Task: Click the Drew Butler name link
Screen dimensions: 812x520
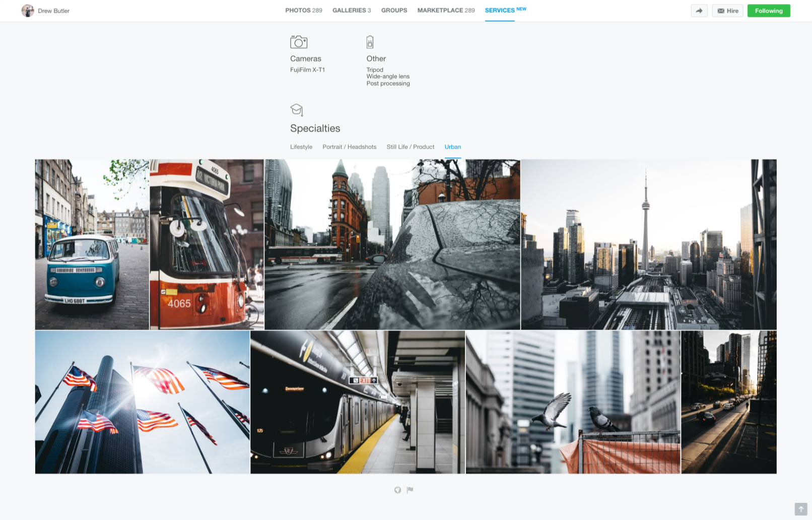Action: (x=54, y=11)
